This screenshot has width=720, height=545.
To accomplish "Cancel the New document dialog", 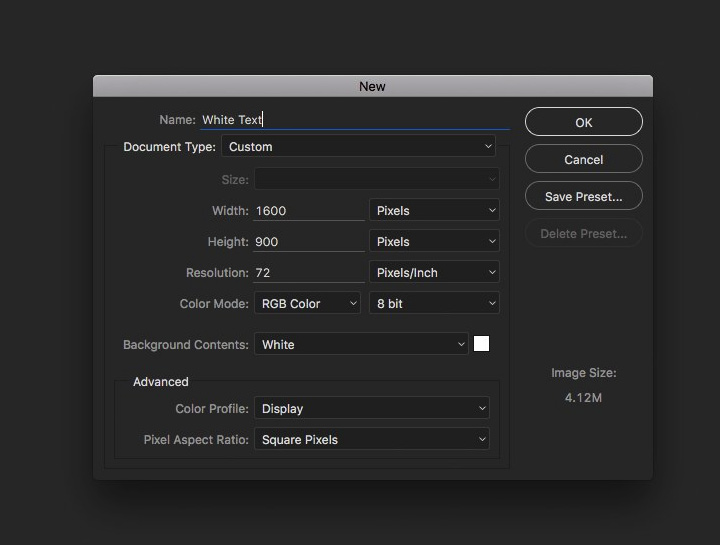I will pos(584,159).
